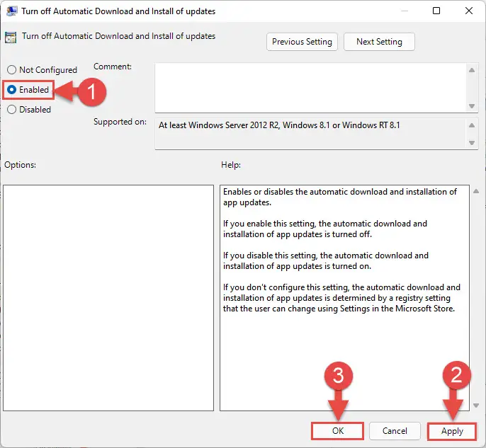Image resolution: width=486 pixels, height=448 pixels.
Task: Click the policy setting icon beside heading
Action: pos(11,37)
